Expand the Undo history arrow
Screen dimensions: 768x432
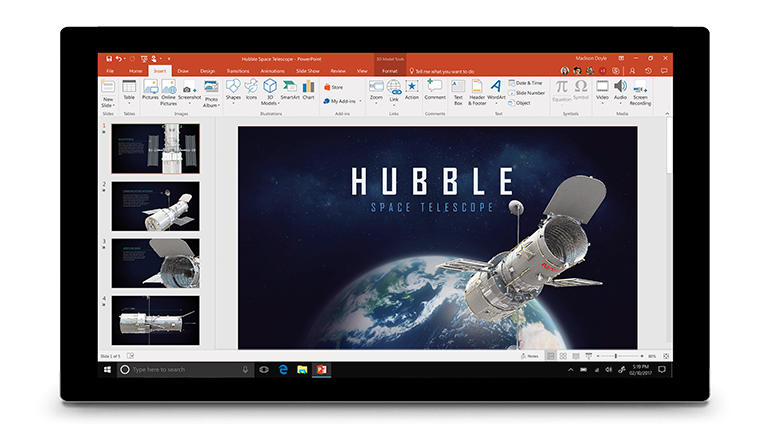click(x=124, y=59)
